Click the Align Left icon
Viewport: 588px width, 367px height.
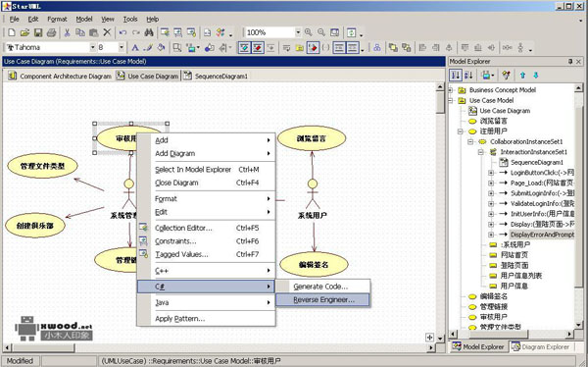click(422, 48)
